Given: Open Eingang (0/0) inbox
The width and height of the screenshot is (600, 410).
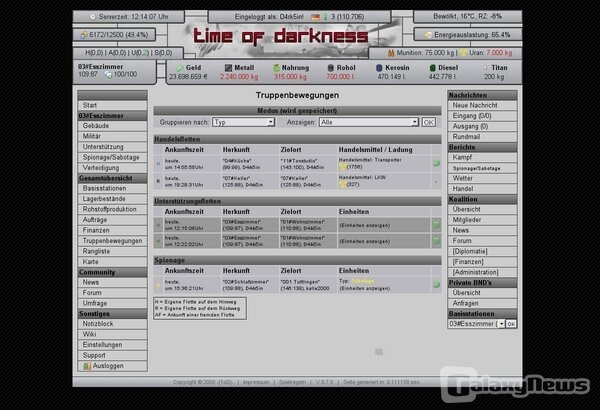Looking at the screenshot, I should [482, 116].
